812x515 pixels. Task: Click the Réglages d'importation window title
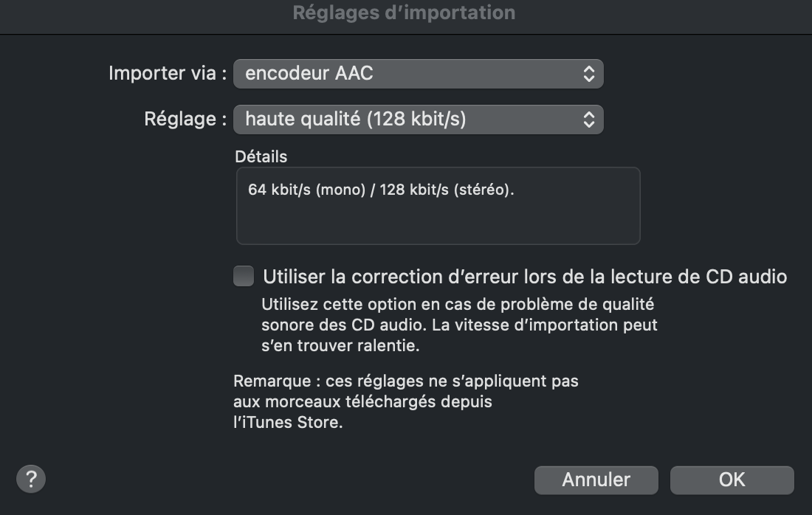[x=404, y=13]
